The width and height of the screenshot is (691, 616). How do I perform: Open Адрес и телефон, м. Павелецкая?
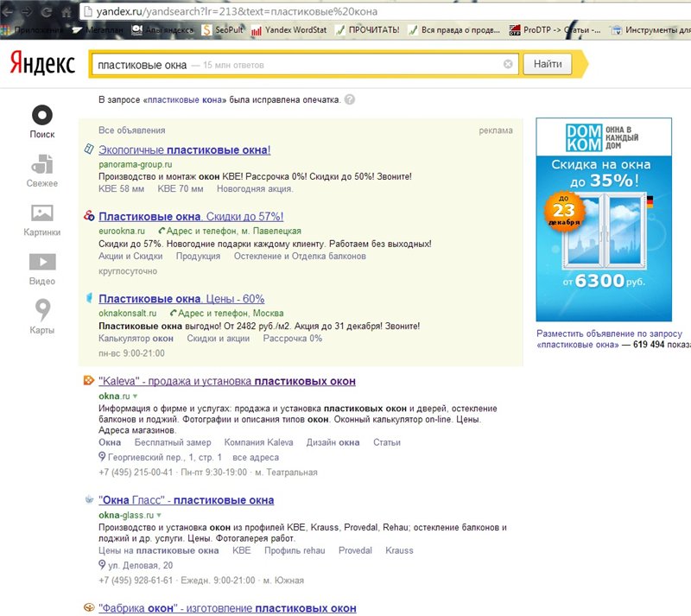[x=230, y=231]
